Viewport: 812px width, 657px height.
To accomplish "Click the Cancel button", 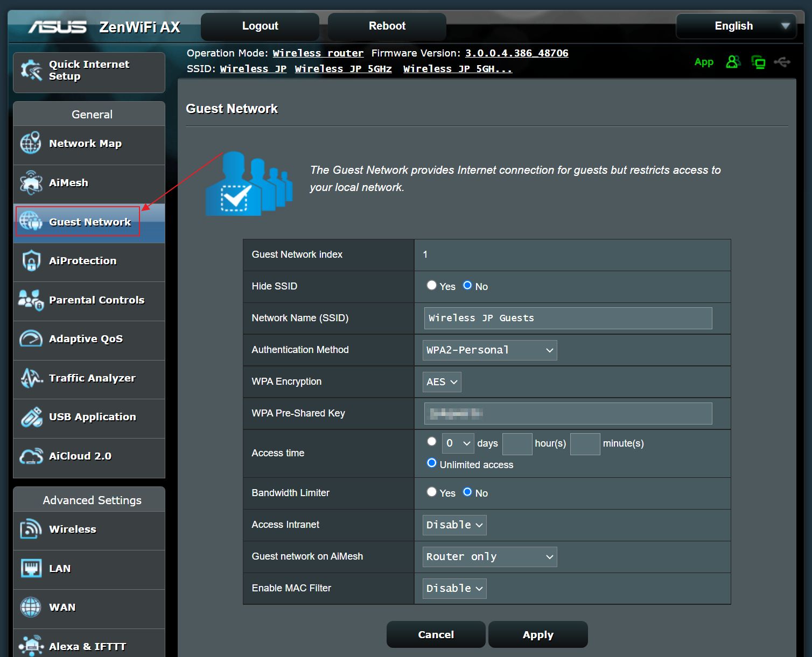I will (x=436, y=634).
